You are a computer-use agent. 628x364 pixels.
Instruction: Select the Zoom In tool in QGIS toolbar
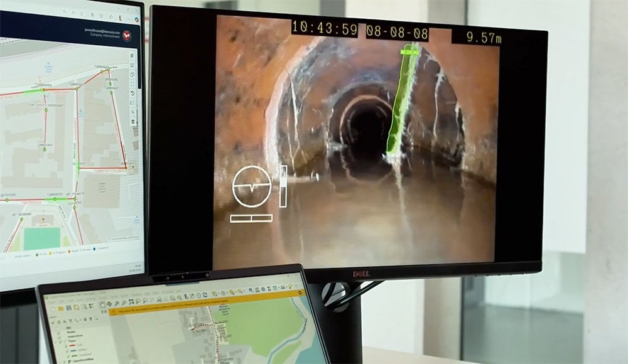click(x=116, y=302)
